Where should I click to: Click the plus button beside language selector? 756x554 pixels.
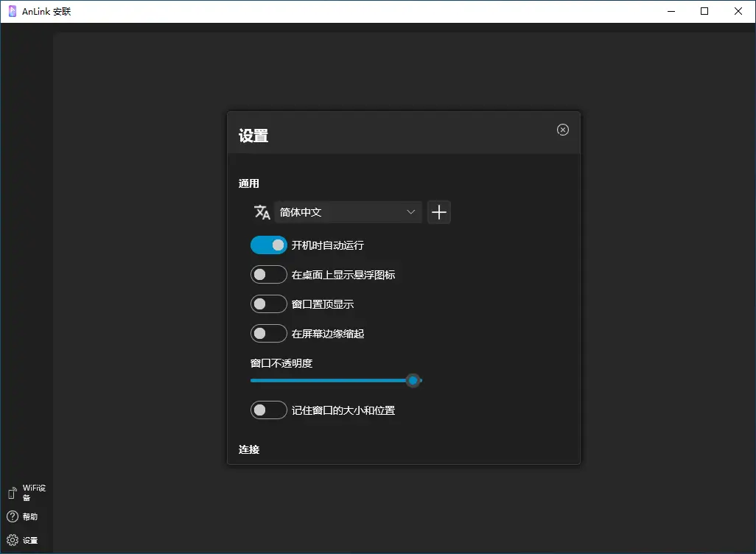[x=439, y=212]
